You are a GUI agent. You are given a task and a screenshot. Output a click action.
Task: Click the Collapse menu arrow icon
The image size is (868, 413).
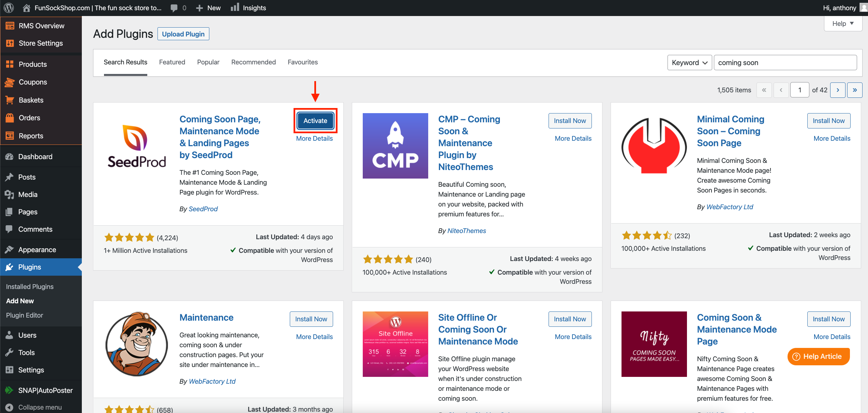10,407
